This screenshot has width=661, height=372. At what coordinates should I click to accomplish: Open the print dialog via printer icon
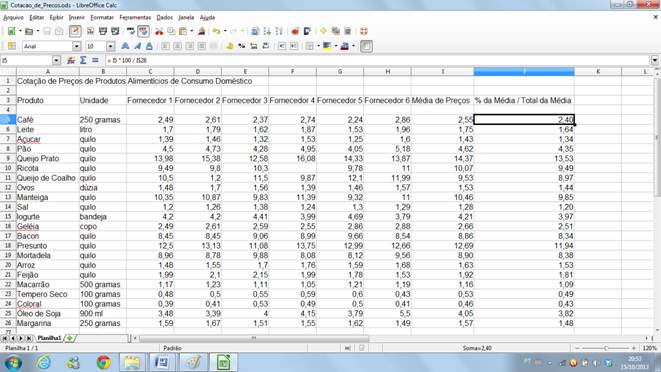[103, 31]
